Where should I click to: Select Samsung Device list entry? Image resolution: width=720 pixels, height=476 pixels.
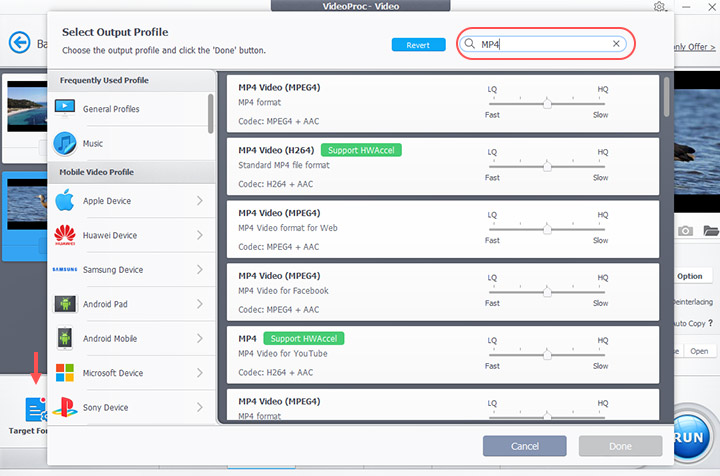coord(131,269)
